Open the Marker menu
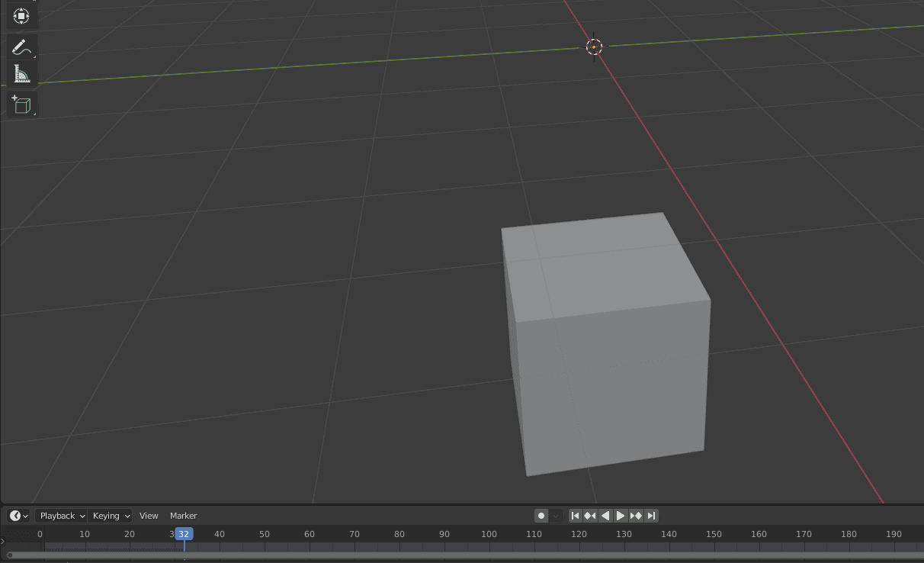Image resolution: width=924 pixels, height=563 pixels. 183,515
